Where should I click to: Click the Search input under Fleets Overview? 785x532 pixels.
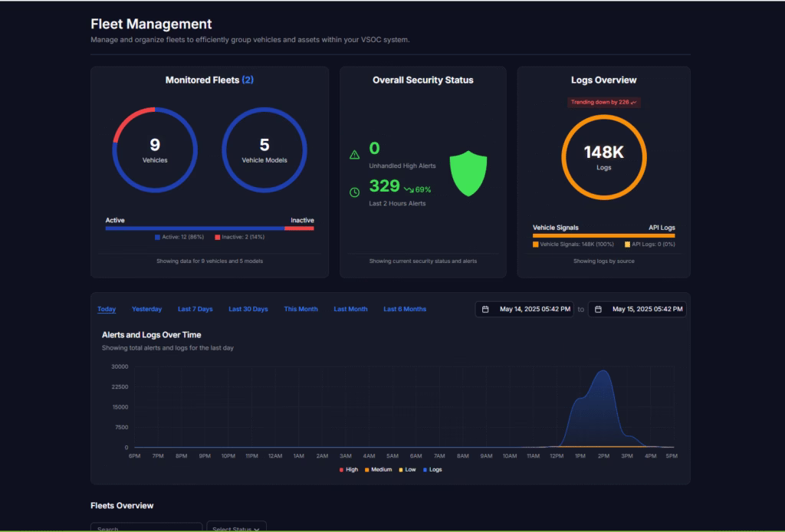146,528
